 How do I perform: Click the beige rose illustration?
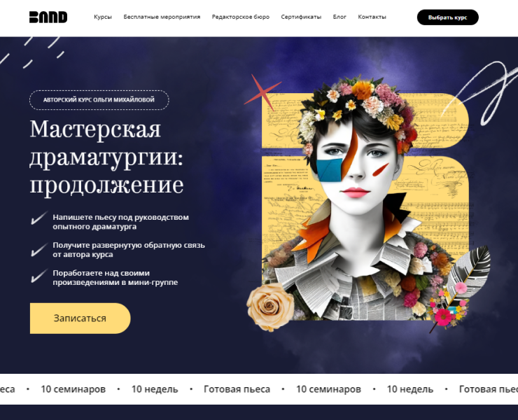(x=270, y=307)
